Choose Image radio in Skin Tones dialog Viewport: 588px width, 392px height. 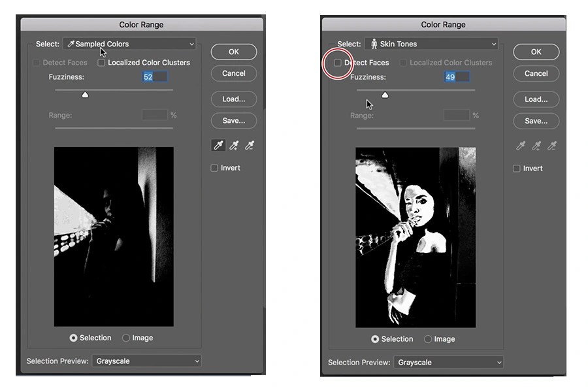(428, 339)
